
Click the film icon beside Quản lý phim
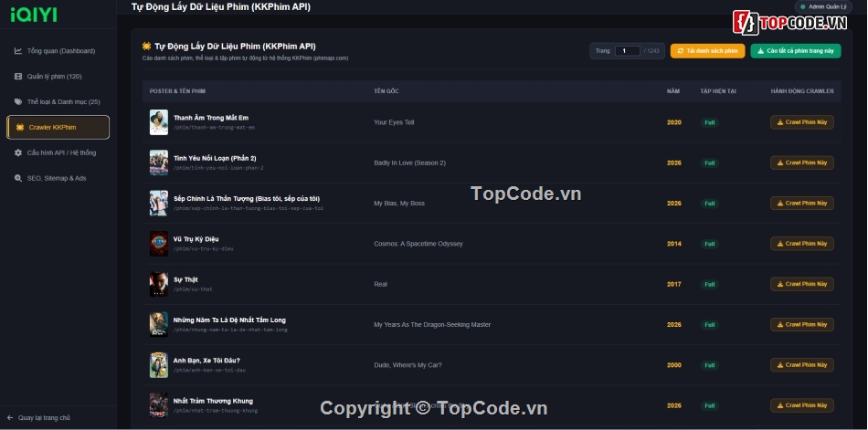click(18, 77)
